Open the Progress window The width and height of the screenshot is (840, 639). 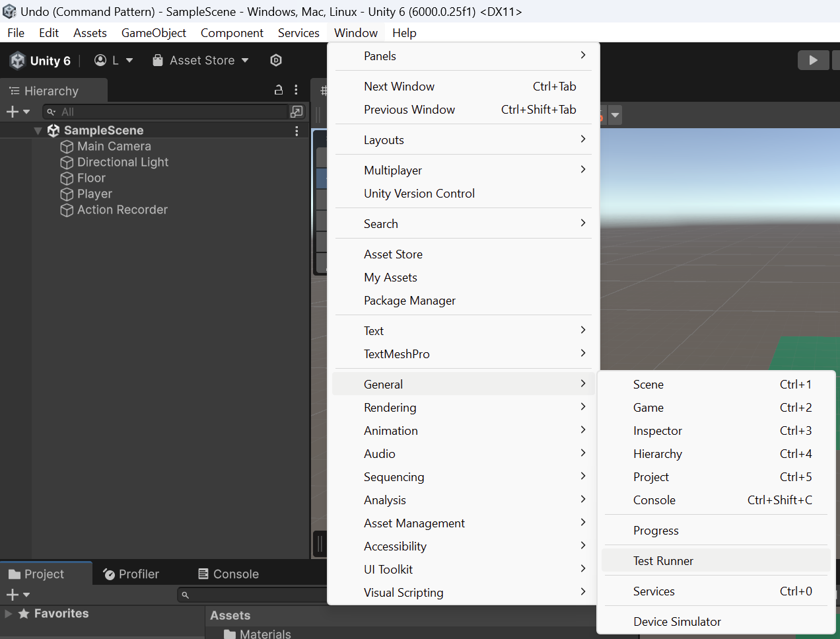point(717,531)
